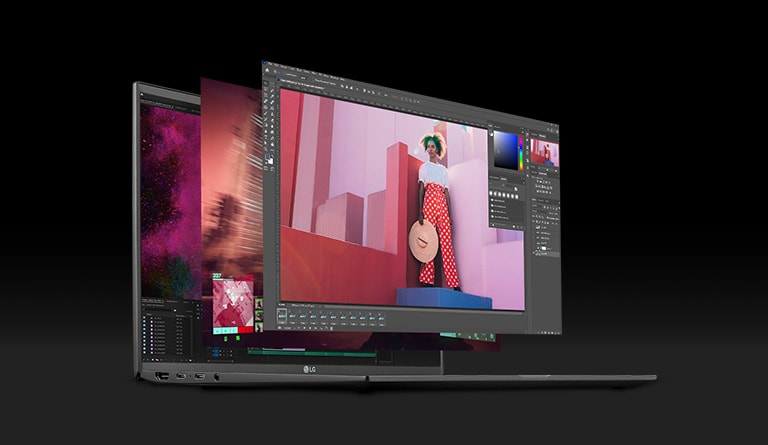768x445 pixels.
Task: Hide the bottom layer in Layers panel
Action: pyautogui.click(x=534, y=252)
